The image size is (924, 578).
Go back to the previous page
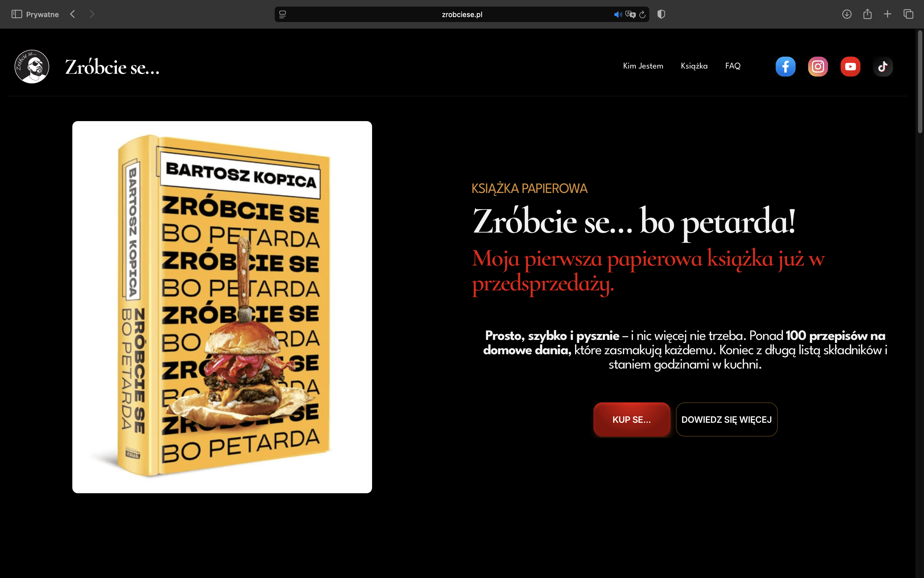(x=73, y=14)
